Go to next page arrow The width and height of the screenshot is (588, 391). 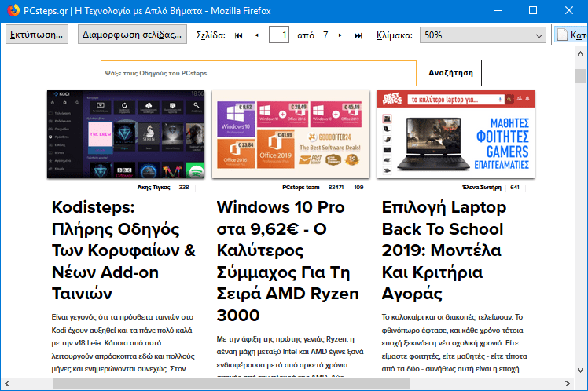coord(340,35)
